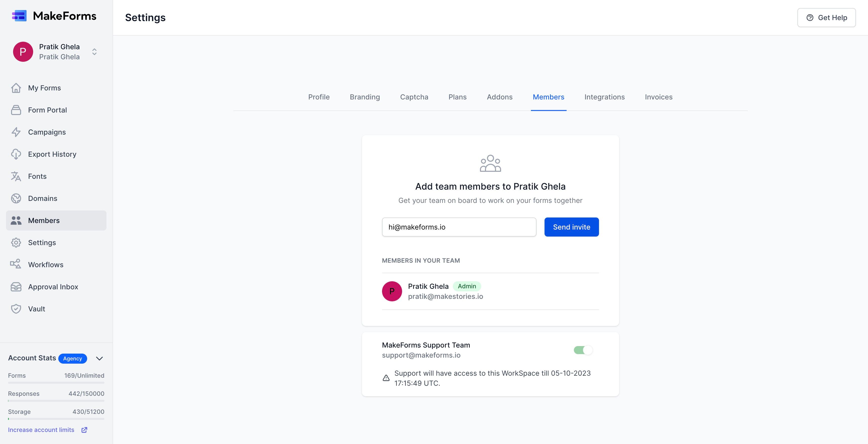This screenshot has width=868, height=444.
Task: Click the Send invite button
Action: 571,227
